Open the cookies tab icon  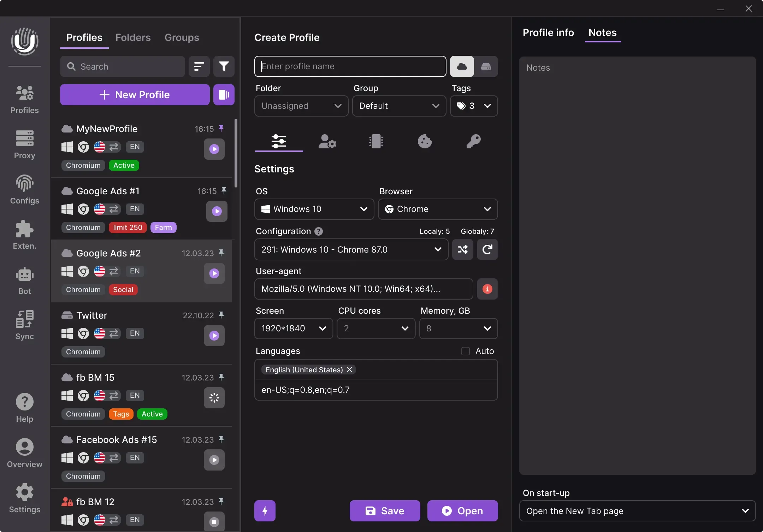pyautogui.click(x=425, y=142)
